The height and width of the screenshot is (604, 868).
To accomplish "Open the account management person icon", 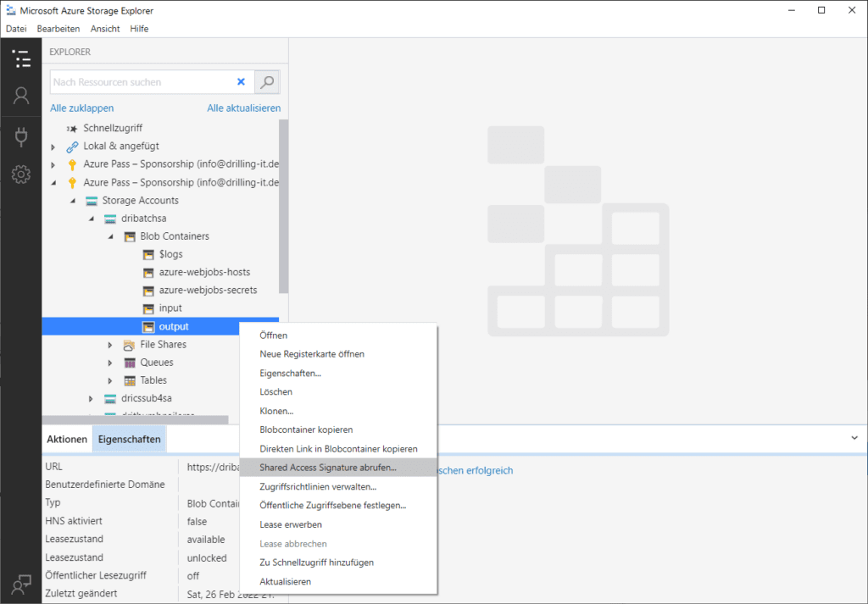I will coord(21,96).
